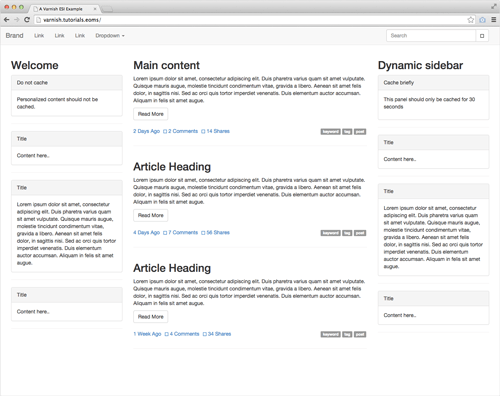Click the comment icon beside 2 Comments
Image resolution: width=500 pixels, height=396 pixels.
[x=165, y=131]
